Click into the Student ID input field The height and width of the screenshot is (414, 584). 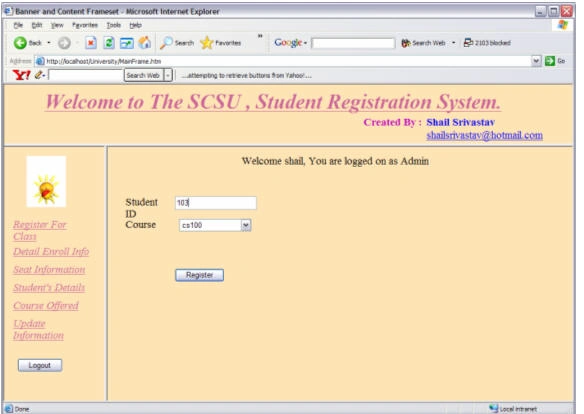pos(216,203)
